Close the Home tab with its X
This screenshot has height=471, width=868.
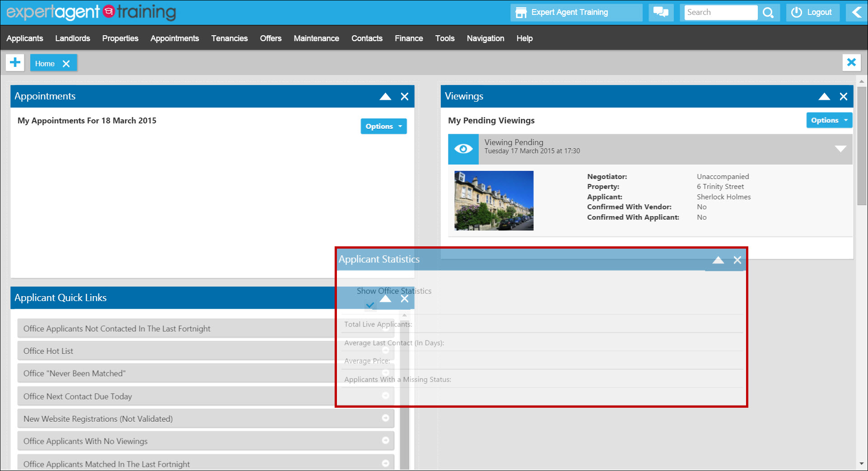[x=66, y=64]
